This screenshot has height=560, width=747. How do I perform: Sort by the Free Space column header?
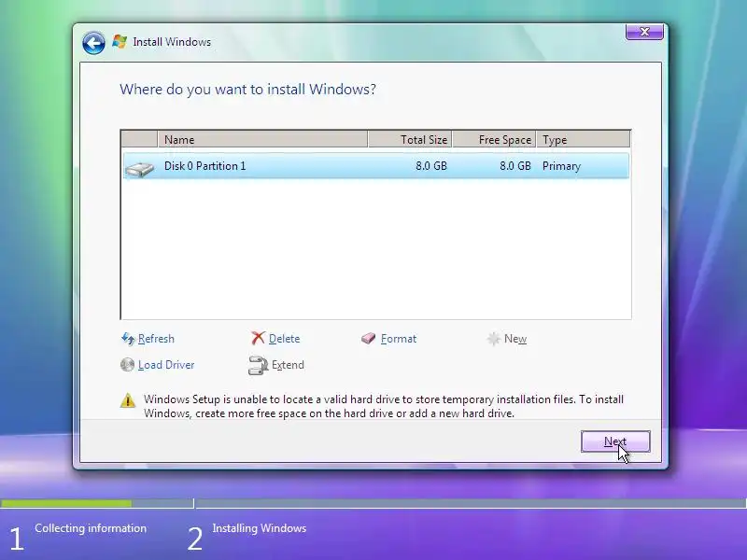[x=495, y=139]
